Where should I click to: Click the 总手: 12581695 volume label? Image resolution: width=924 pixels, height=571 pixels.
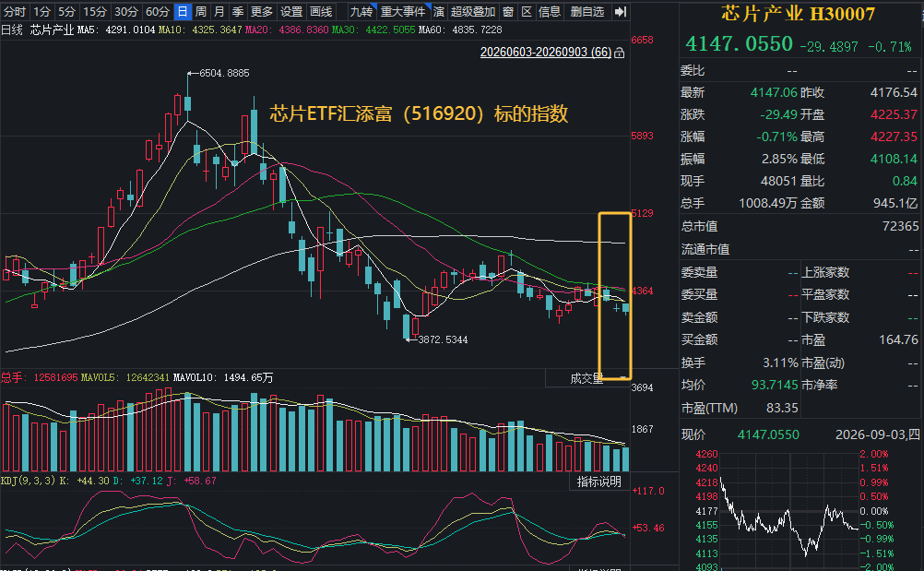(x=40, y=377)
